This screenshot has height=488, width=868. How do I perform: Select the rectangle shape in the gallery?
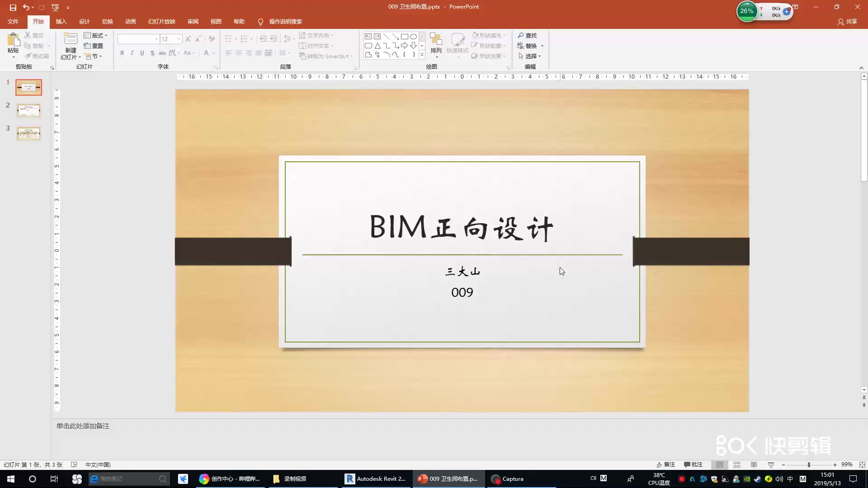[x=405, y=36]
